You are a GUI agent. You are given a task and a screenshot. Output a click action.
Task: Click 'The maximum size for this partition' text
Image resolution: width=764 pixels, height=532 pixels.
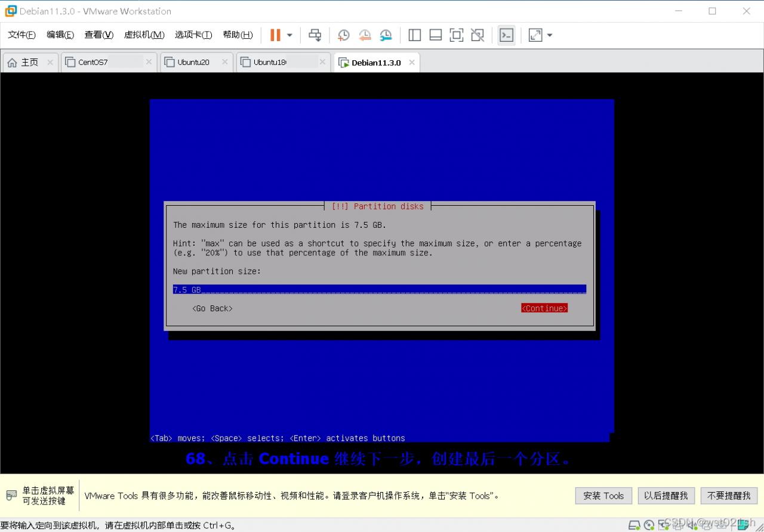coord(279,225)
